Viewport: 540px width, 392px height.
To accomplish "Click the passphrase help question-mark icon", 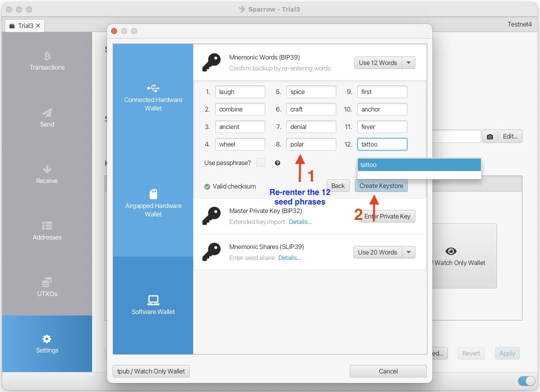I will click(277, 163).
